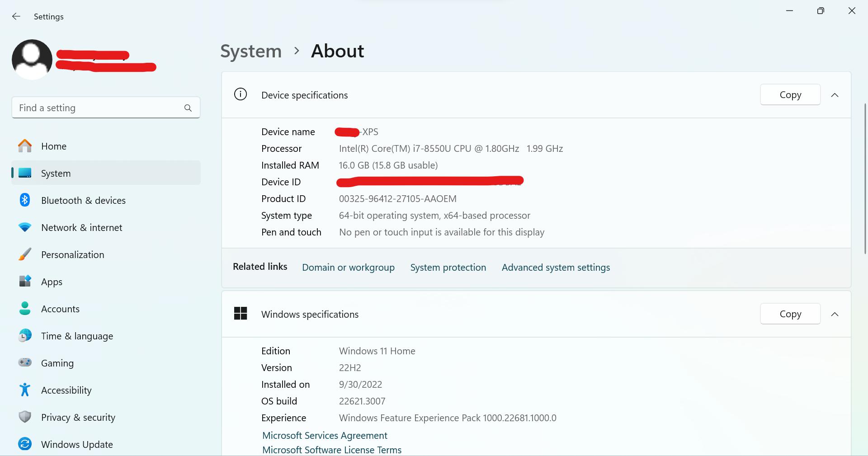Click the Time & language globe icon
Screen dimensions: 868x456
click(25, 335)
